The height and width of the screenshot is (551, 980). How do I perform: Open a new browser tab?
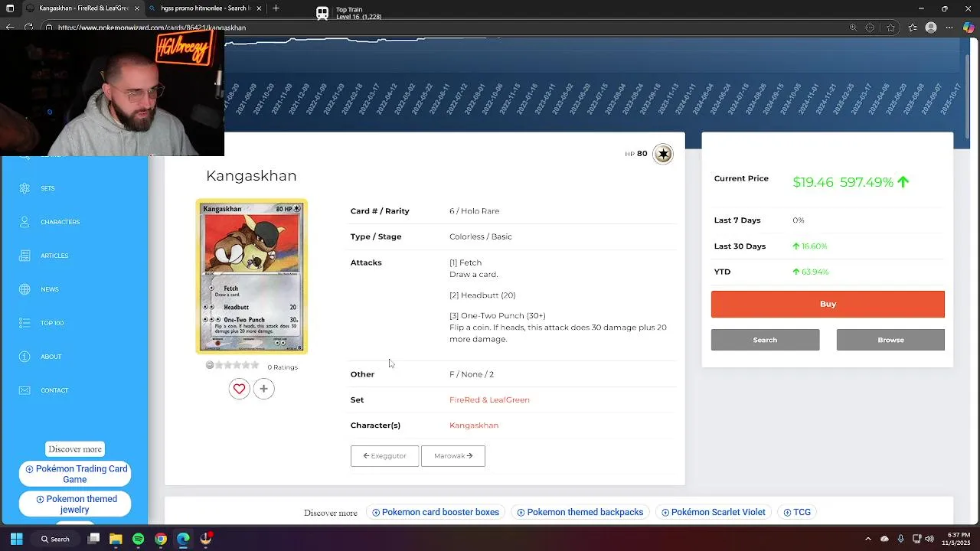pyautogui.click(x=276, y=8)
